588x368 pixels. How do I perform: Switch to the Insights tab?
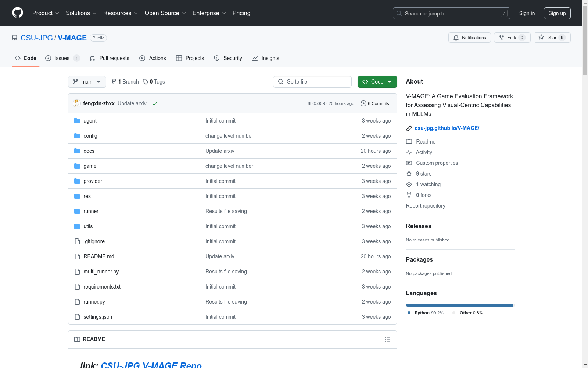click(x=265, y=58)
